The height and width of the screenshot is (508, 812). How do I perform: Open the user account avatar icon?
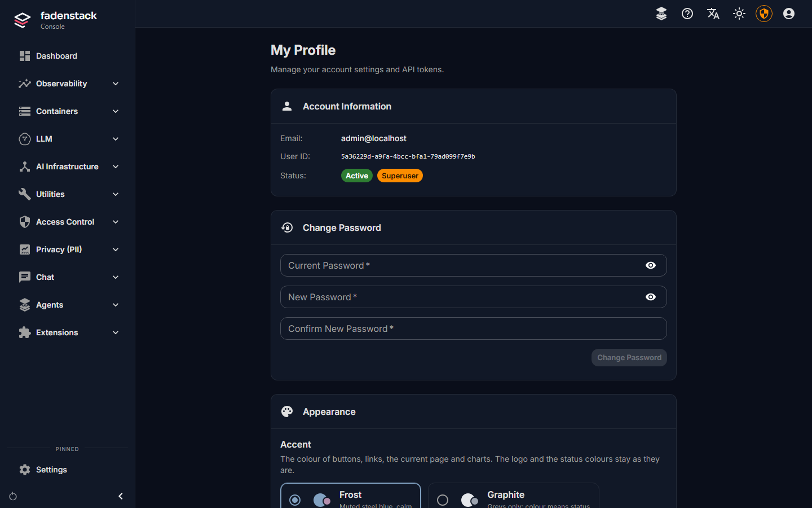point(789,14)
